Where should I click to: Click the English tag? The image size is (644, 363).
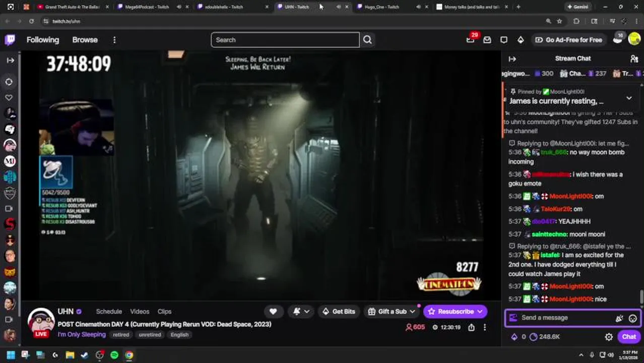click(179, 335)
